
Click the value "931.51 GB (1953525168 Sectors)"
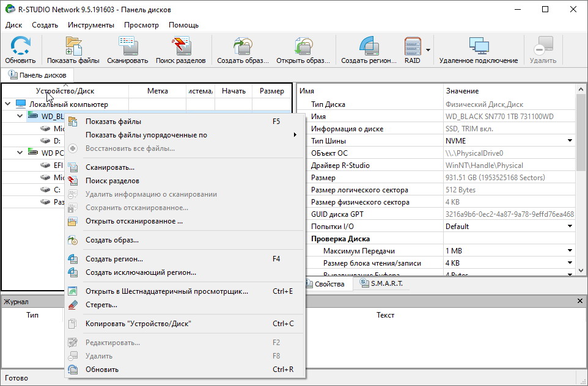pos(495,178)
